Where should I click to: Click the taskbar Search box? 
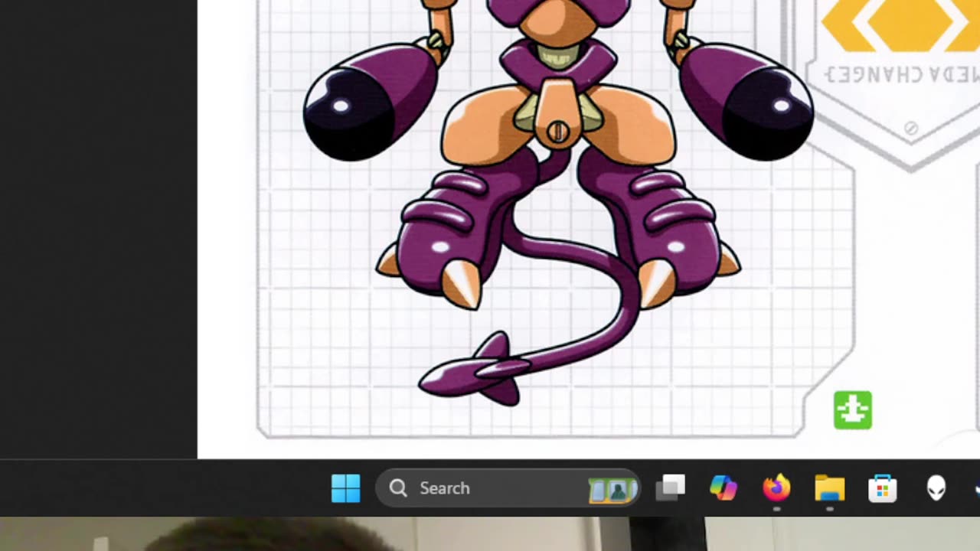pos(508,488)
